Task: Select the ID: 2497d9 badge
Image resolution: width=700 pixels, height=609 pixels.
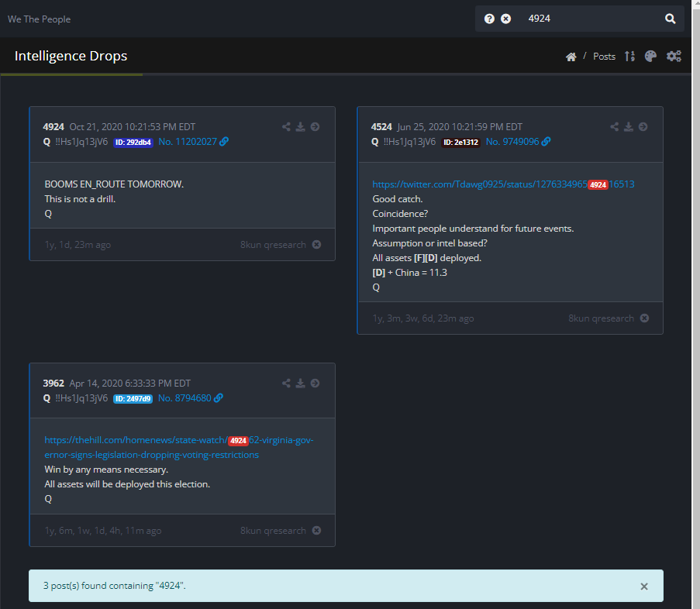Action: [x=133, y=399]
